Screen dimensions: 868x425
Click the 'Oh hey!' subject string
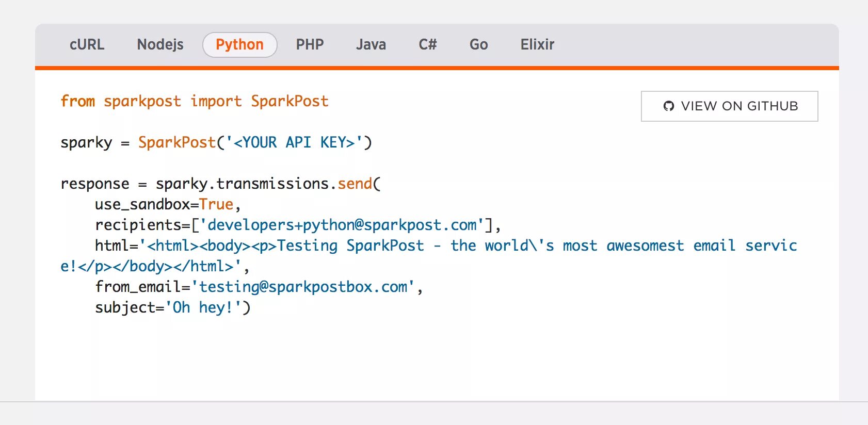pyautogui.click(x=203, y=307)
